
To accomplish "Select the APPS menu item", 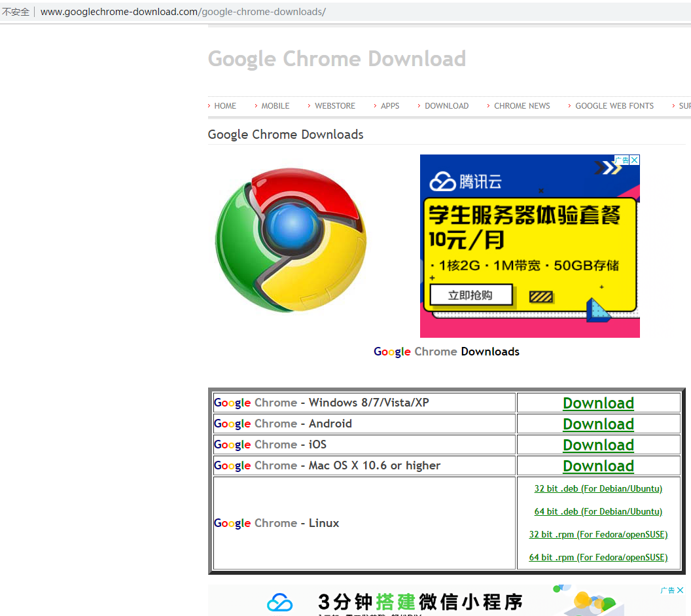I will [x=389, y=106].
